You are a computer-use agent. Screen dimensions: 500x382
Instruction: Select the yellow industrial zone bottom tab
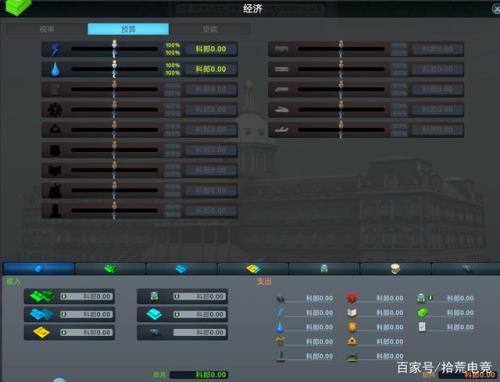(253, 268)
